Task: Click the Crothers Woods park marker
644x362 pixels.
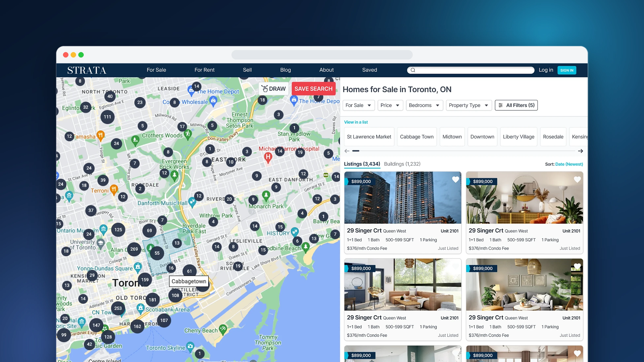Action: [x=188, y=135]
